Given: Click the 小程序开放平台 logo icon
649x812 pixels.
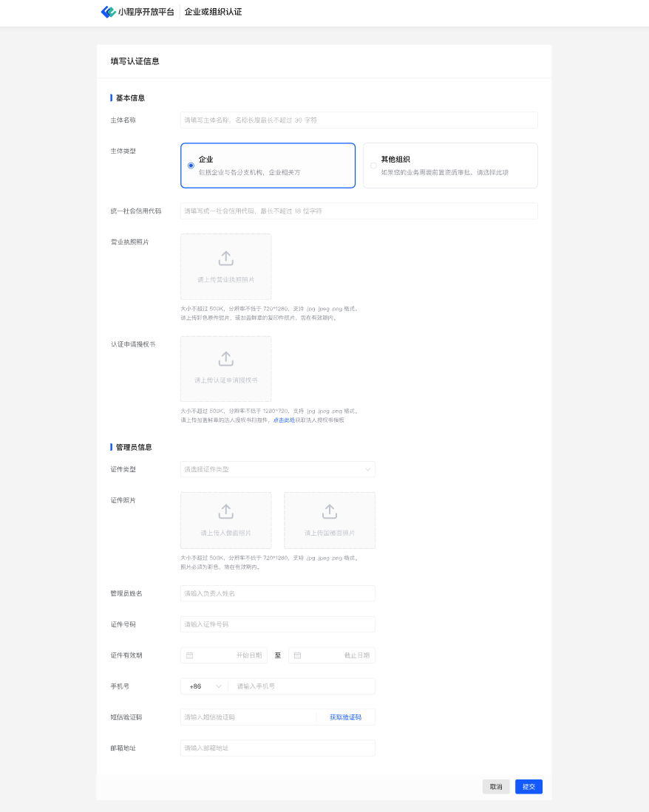Looking at the screenshot, I should tap(108, 12).
